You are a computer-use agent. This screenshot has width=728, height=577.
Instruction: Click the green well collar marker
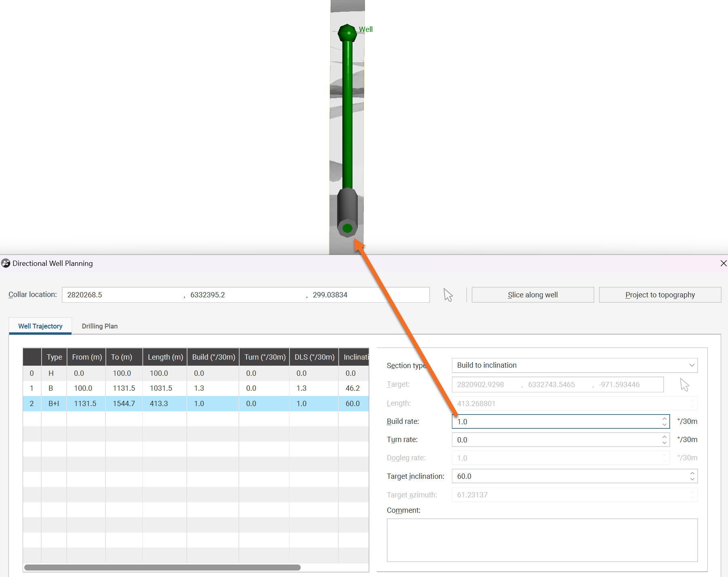tap(347, 33)
